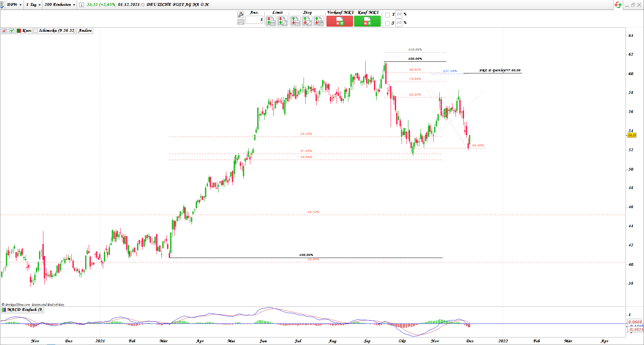Click the upper 100.00% label near 61

point(415,59)
